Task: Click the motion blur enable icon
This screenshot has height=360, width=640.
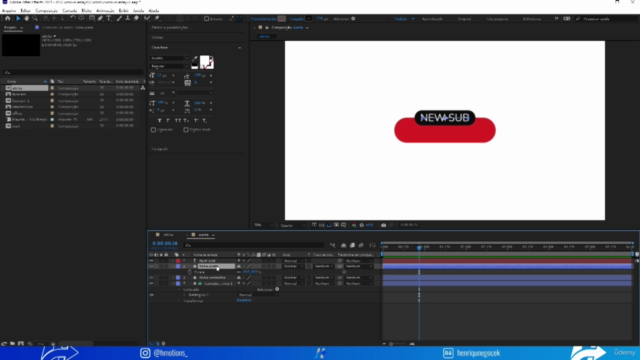Action: pos(361,245)
